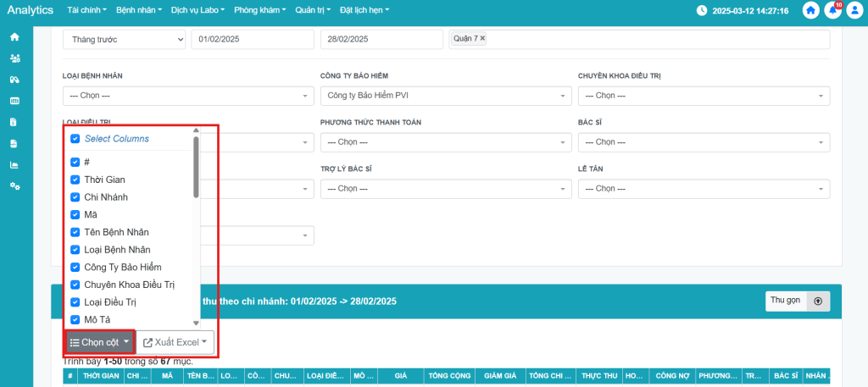The width and height of the screenshot is (868, 387).
Task: Open the patients group icon in sidebar
Action: coord(14,58)
